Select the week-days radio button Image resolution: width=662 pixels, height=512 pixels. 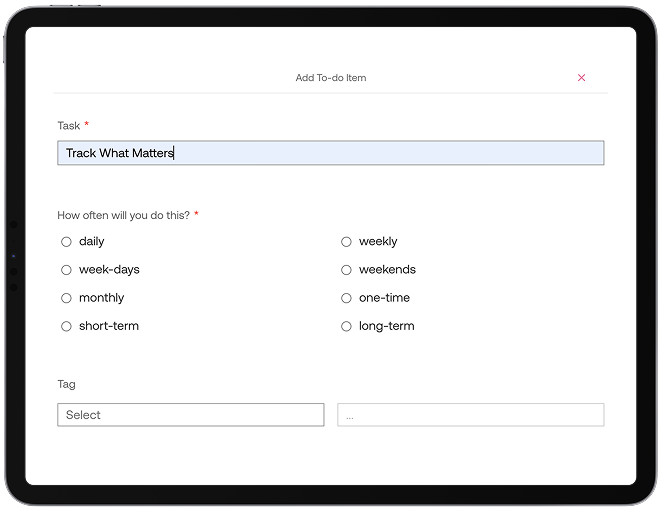coord(67,270)
